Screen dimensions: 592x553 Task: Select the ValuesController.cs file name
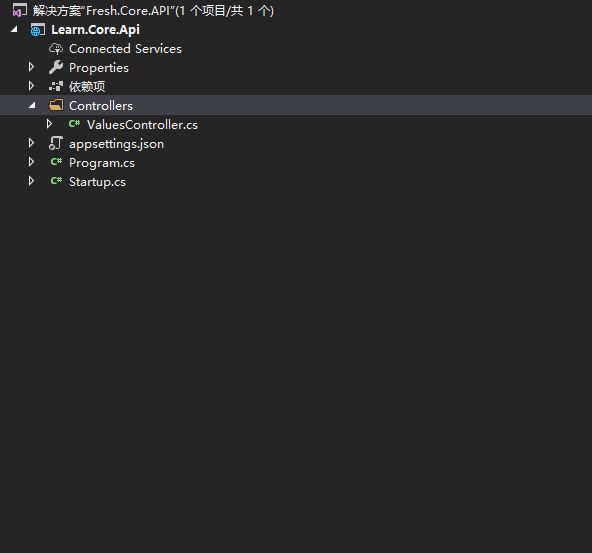(142, 125)
